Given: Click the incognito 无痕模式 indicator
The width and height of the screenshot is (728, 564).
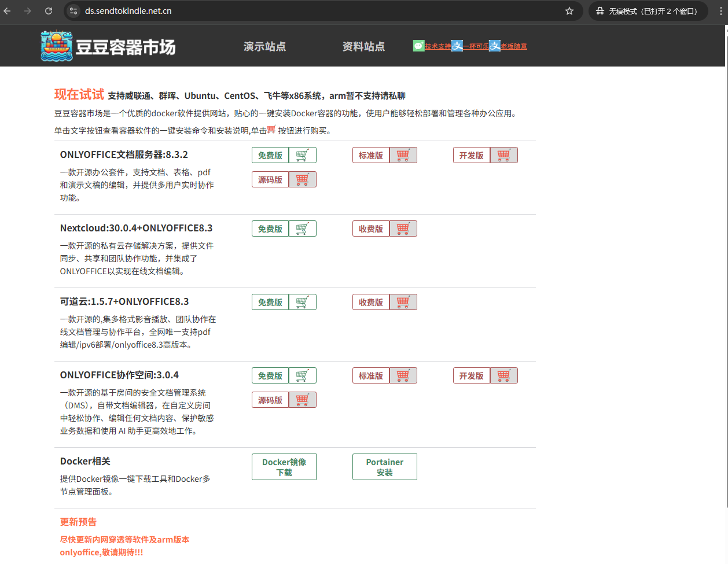Looking at the screenshot, I should coord(648,11).
